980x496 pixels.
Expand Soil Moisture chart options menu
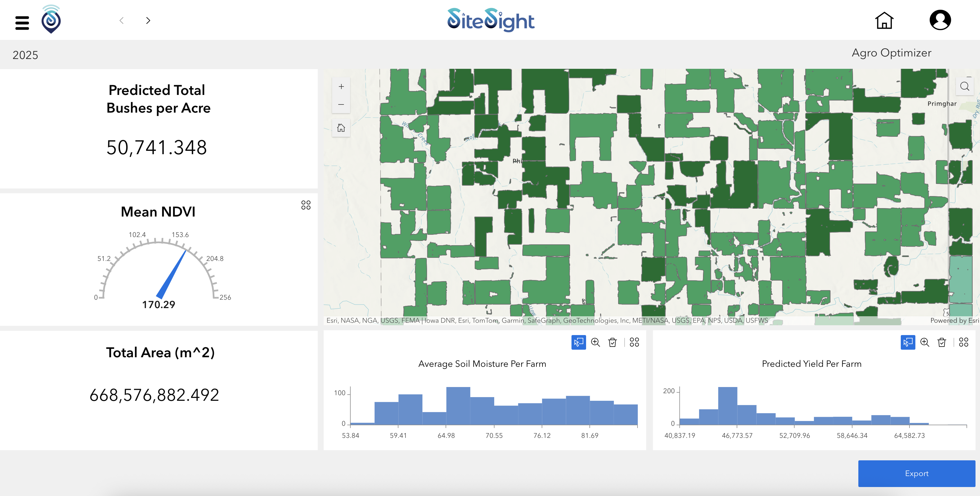pyautogui.click(x=634, y=342)
